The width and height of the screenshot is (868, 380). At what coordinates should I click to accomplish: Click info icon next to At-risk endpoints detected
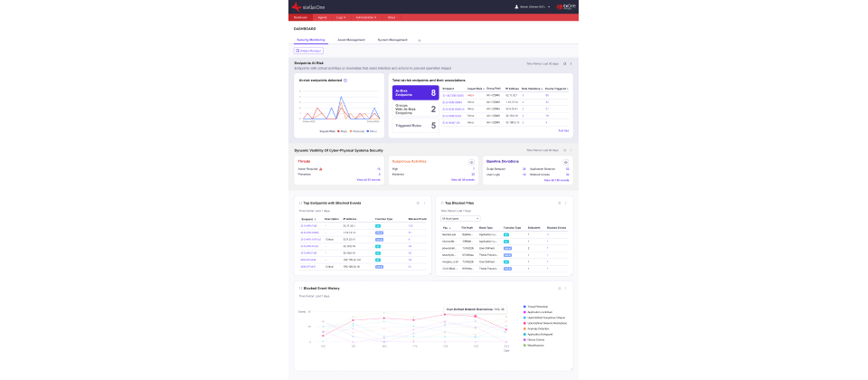(x=345, y=81)
